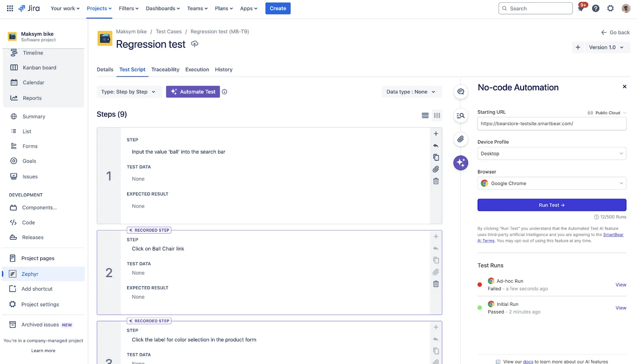Open attachments from the right side rail
The image size is (638, 364).
pyautogui.click(x=461, y=140)
